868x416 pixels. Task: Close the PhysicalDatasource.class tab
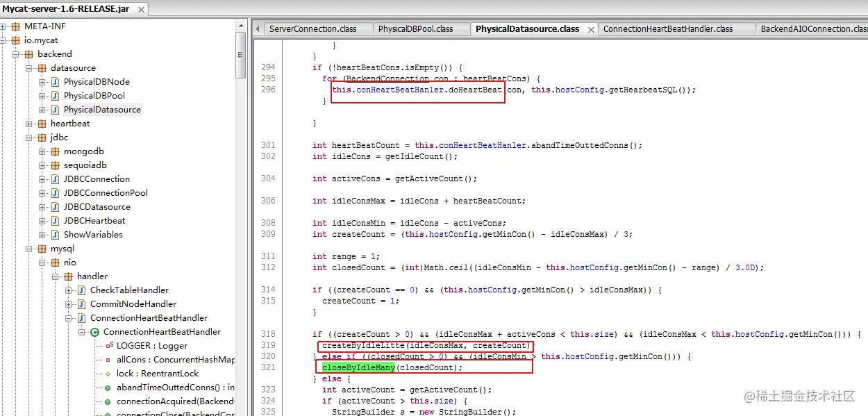pyautogui.click(x=591, y=30)
